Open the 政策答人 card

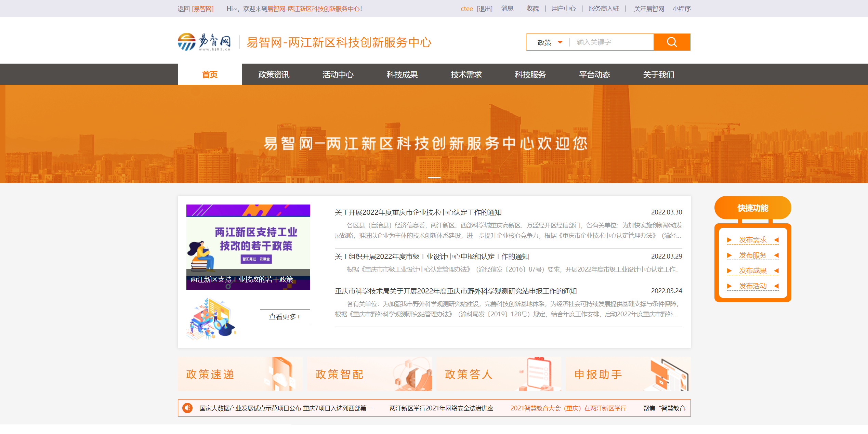499,374
